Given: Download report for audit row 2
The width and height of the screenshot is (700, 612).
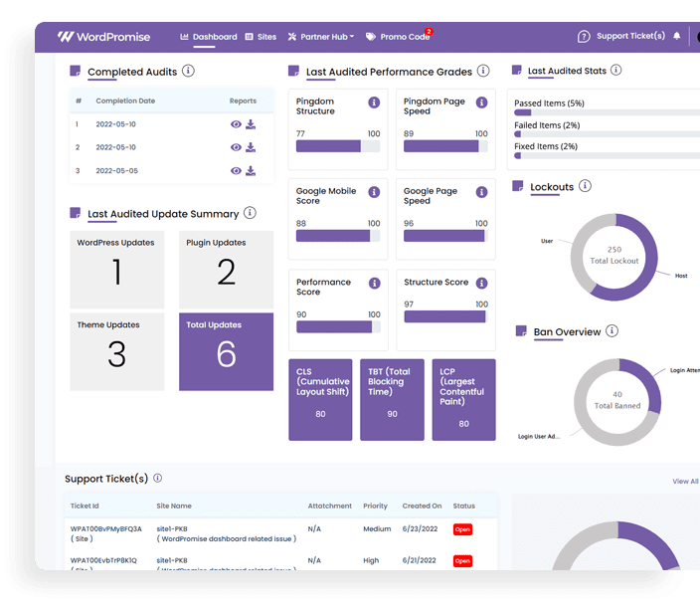Looking at the screenshot, I should (x=251, y=147).
